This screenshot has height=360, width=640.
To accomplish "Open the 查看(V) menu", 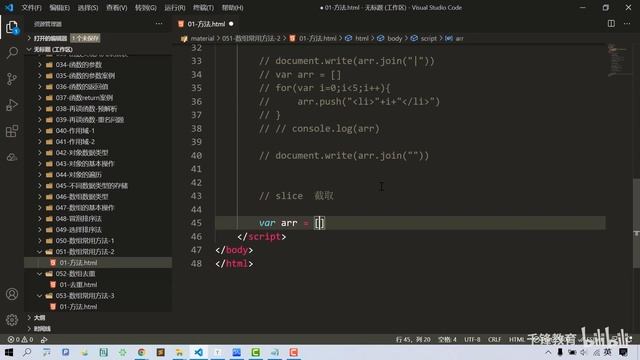I will (x=116, y=7).
